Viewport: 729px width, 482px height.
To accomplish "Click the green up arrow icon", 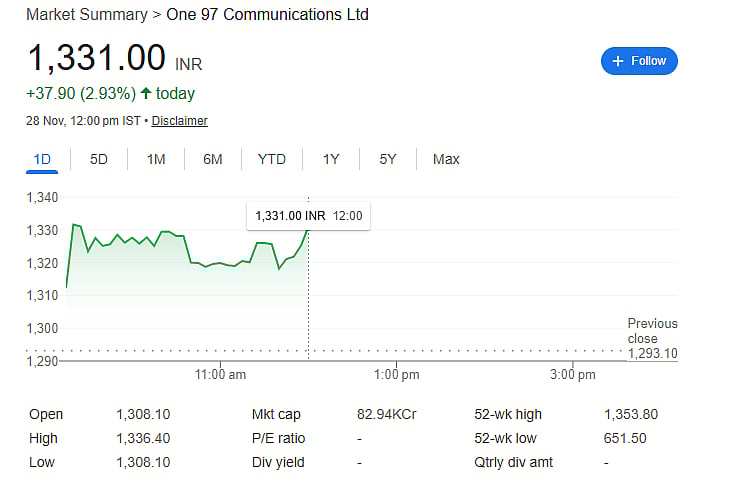I will pyautogui.click(x=146, y=94).
